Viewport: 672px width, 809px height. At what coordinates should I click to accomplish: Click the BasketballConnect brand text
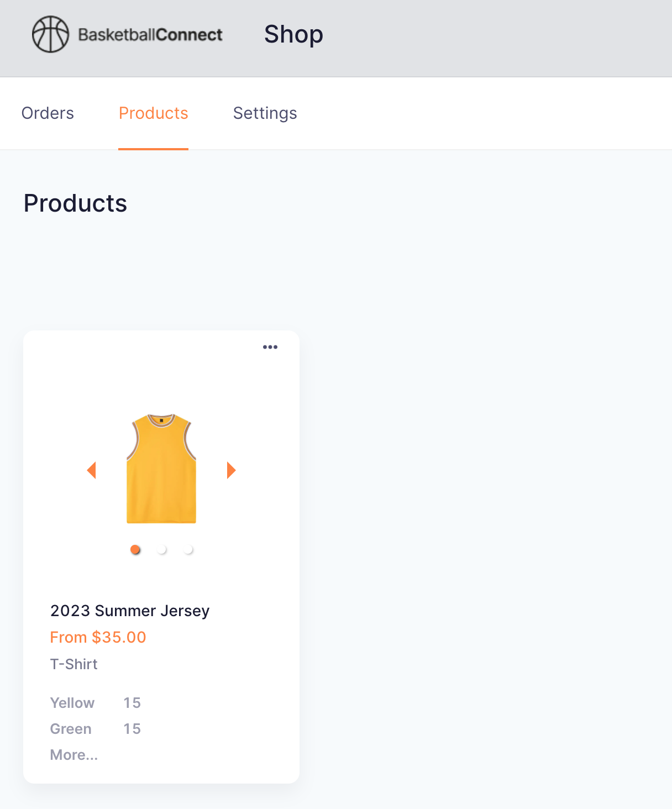point(150,35)
